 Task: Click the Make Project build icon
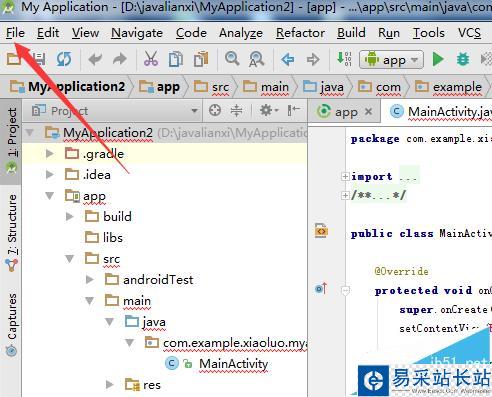click(x=344, y=59)
